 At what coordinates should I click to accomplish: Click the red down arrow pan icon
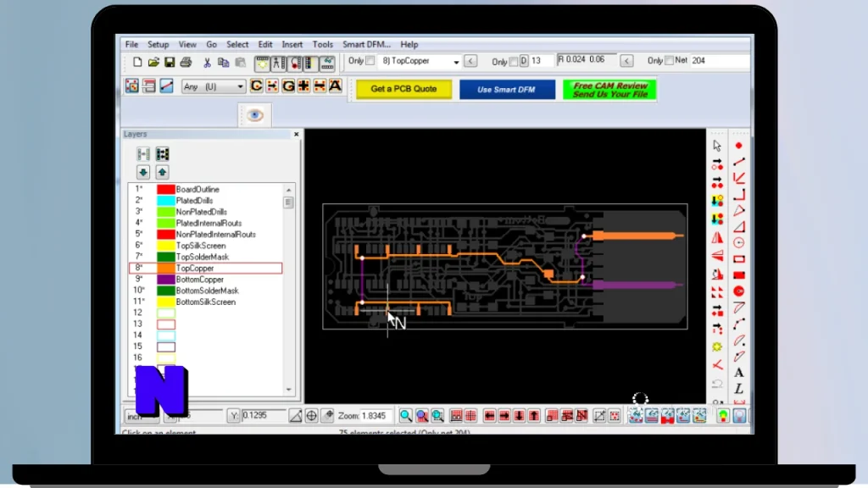(x=520, y=415)
